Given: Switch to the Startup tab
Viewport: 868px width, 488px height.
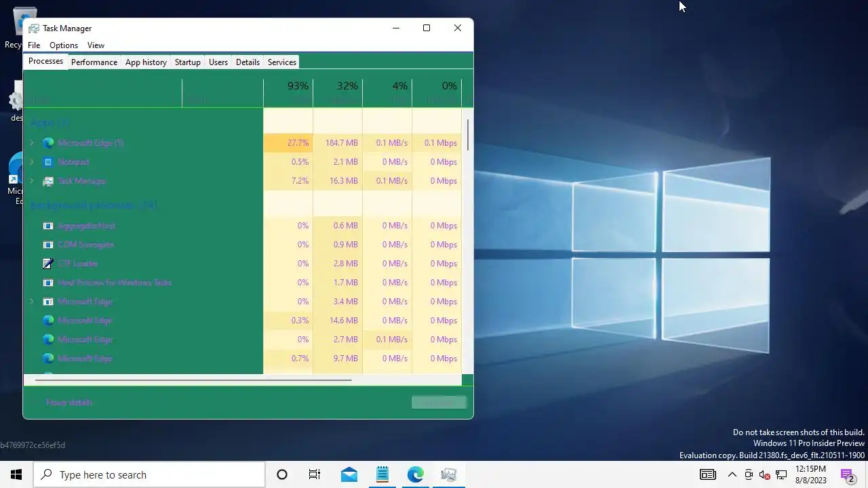Looking at the screenshot, I should pyautogui.click(x=188, y=62).
